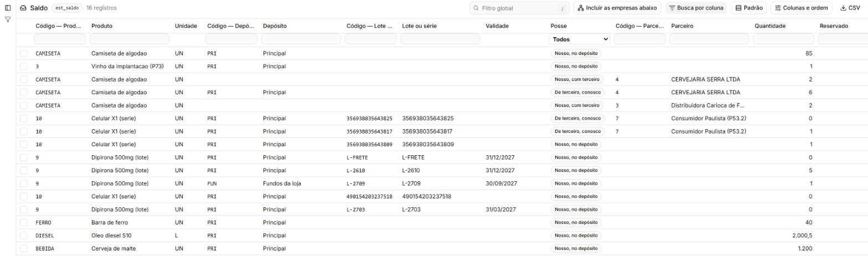Select the Barra de ferro row checkbox

pyautogui.click(x=24, y=222)
